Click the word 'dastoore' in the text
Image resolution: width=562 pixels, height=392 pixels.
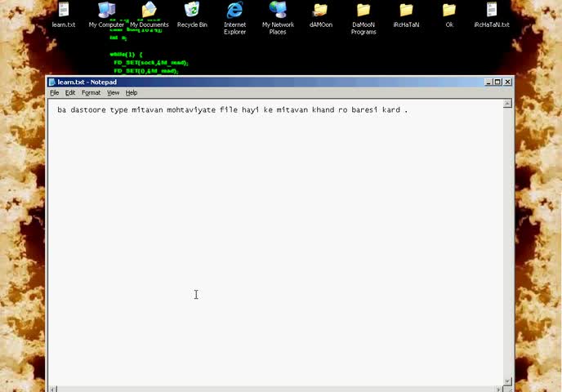pyautogui.click(x=88, y=110)
